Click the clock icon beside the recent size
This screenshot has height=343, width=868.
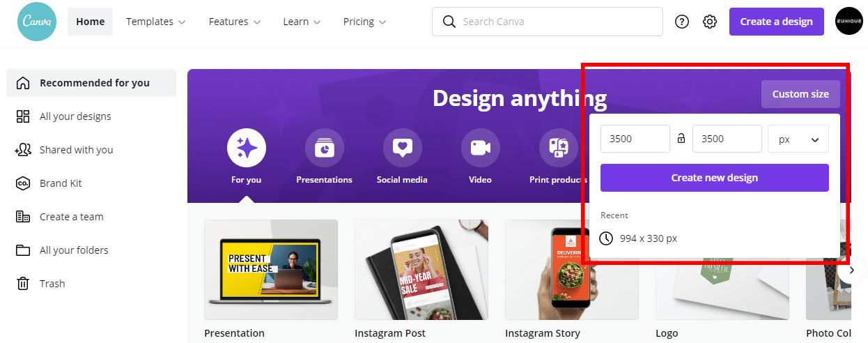pyautogui.click(x=607, y=238)
